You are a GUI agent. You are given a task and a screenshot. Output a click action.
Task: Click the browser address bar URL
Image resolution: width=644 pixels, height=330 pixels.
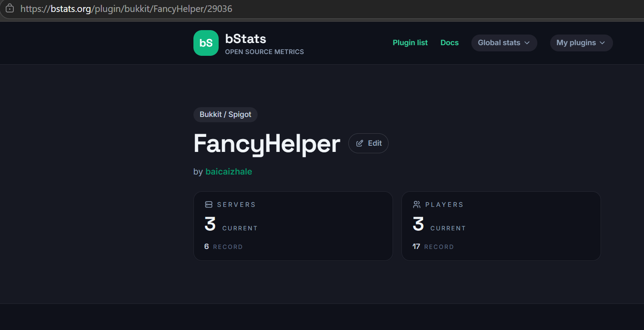point(126,8)
